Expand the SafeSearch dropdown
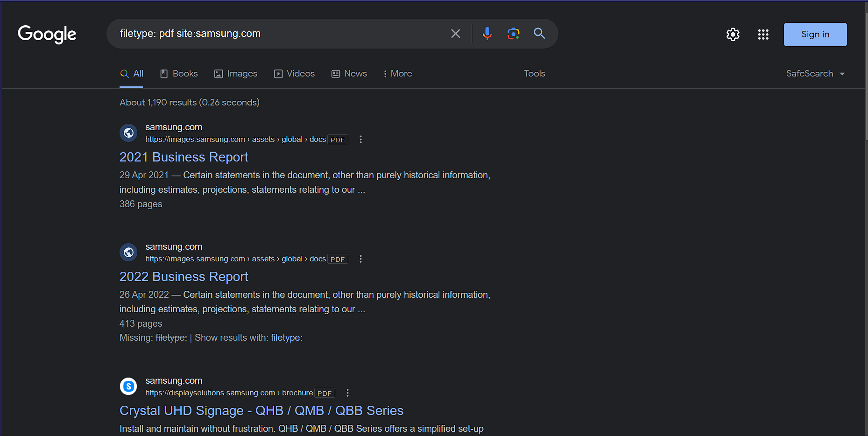 815,74
